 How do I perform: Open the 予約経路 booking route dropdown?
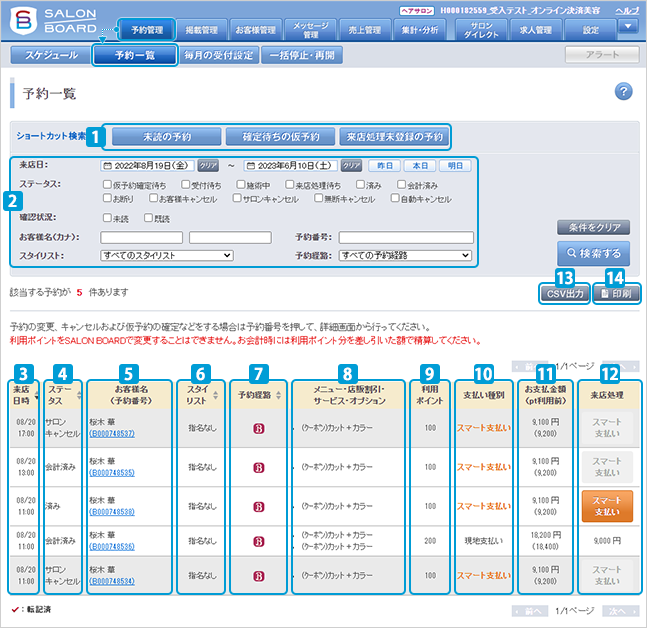coord(404,256)
